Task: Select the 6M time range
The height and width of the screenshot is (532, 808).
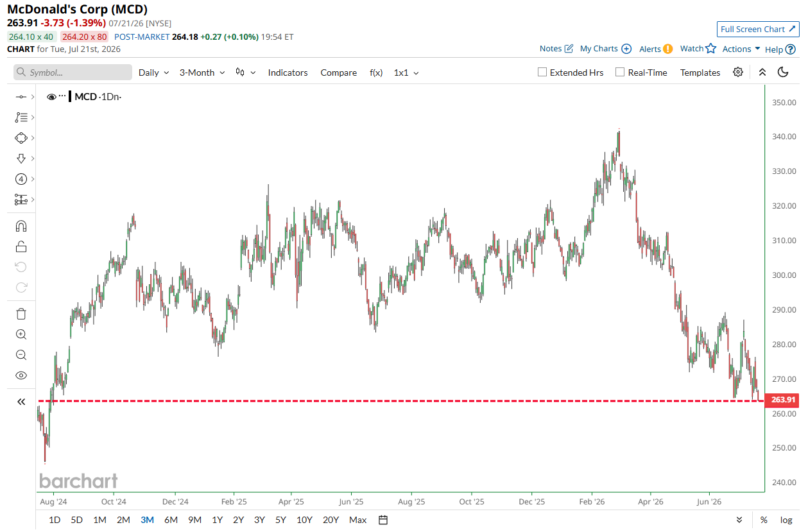Action: tap(171, 520)
